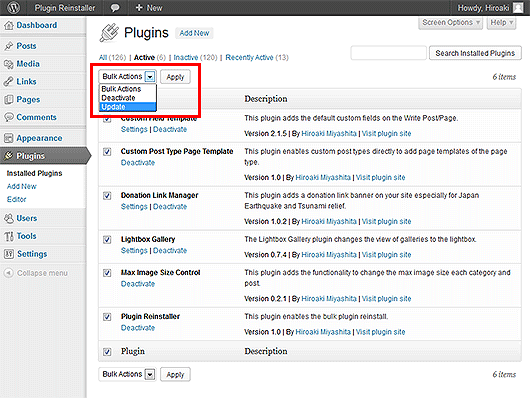The image size is (530, 398).
Task: Open Add New in Plugins submenu
Action: (22, 186)
